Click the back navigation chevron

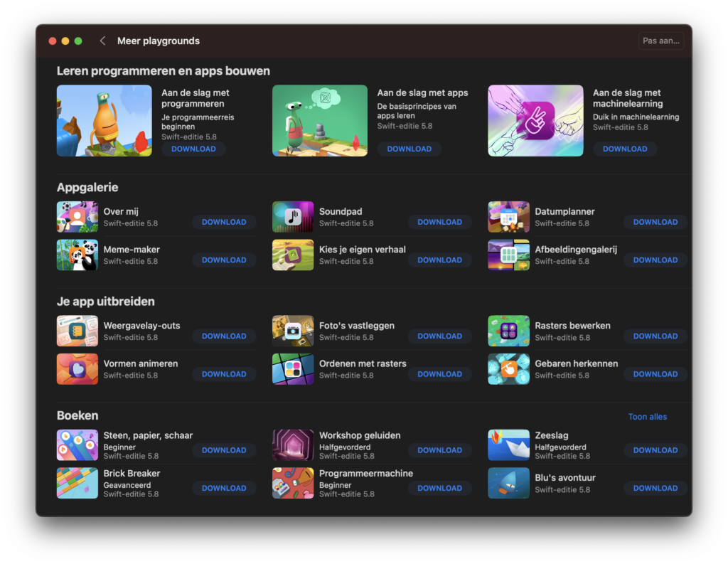tap(102, 41)
